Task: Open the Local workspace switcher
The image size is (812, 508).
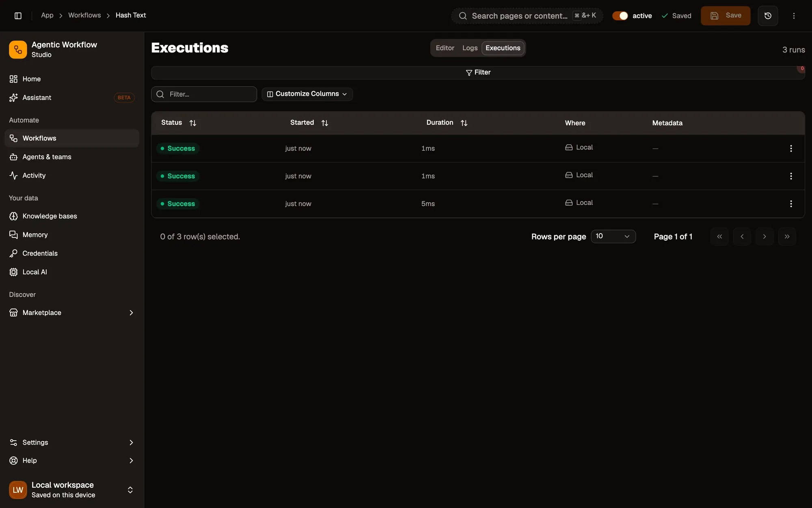Action: click(72, 490)
